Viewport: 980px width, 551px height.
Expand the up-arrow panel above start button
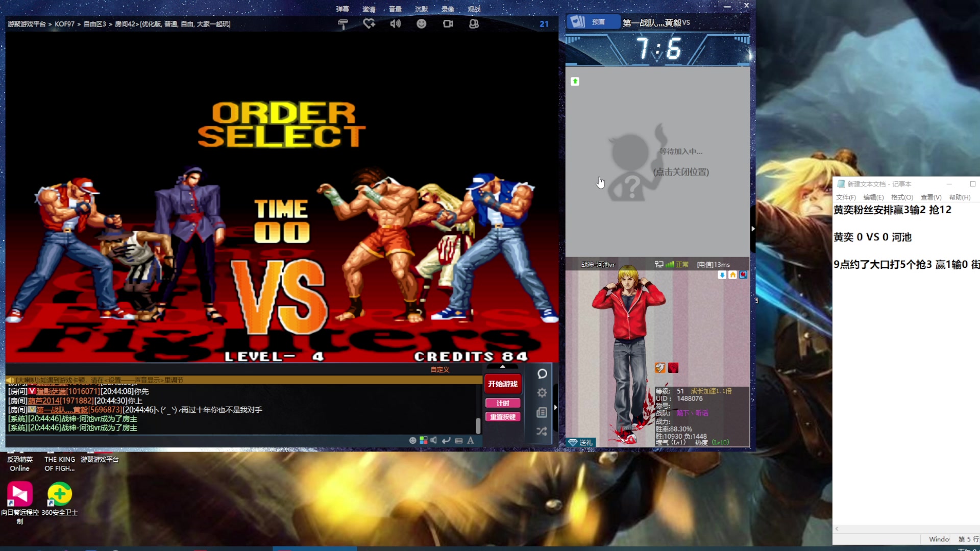pyautogui.click(x=503, y=366)
